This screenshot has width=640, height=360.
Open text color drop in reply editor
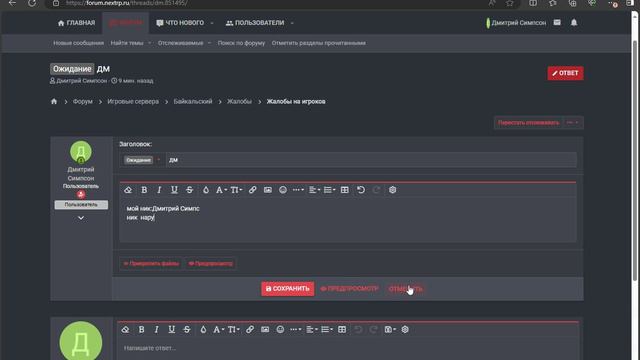(x=203, y=329)
